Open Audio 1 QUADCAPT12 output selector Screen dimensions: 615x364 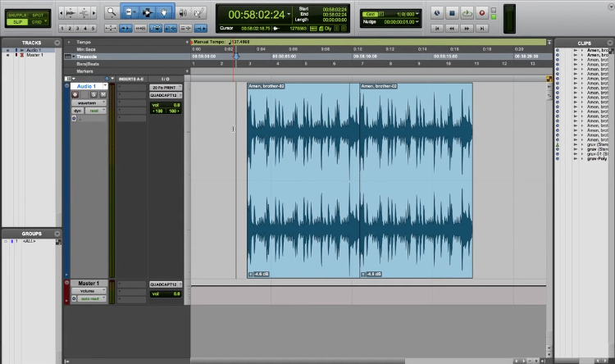166,95
